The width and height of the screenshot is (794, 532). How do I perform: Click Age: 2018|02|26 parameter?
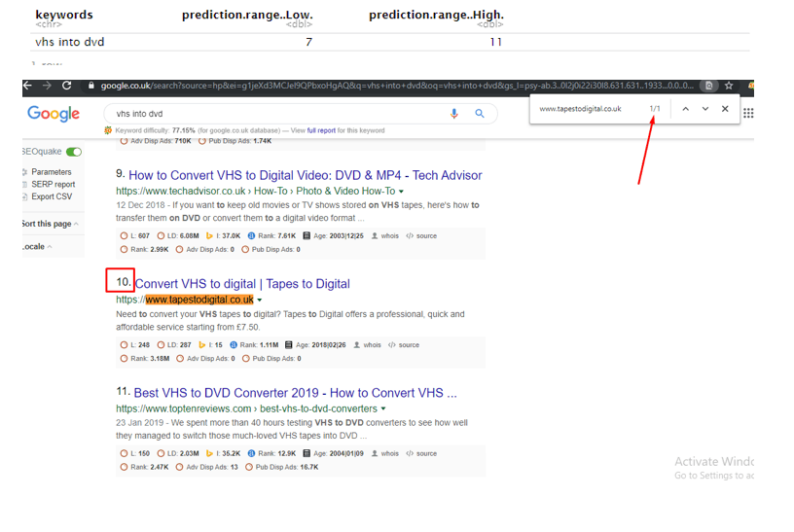tap(315, 345)
